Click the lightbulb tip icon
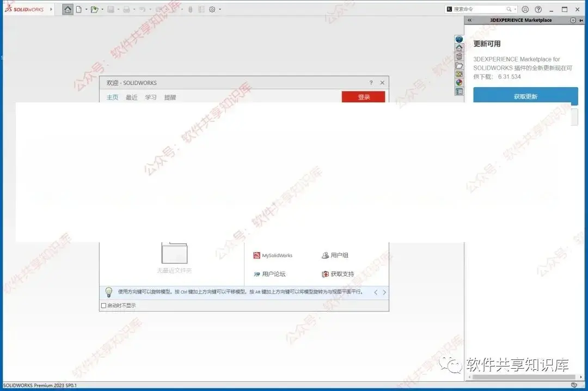 [109, 292]
